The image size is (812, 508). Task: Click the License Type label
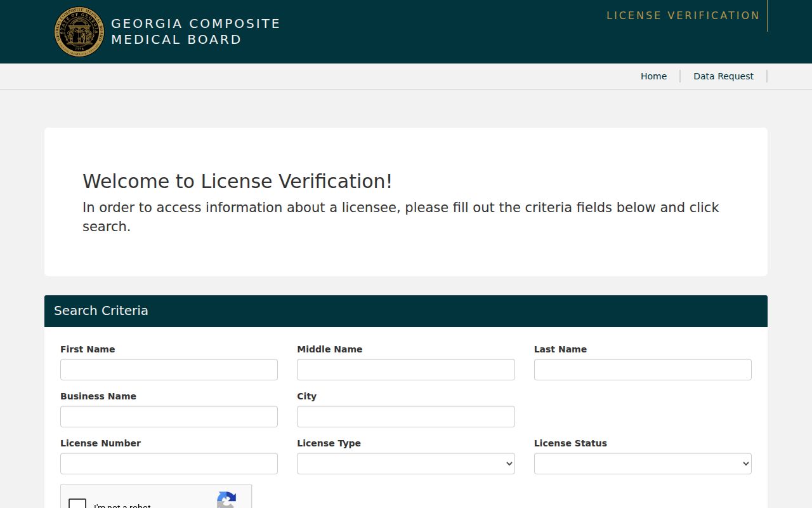(329, 443)
